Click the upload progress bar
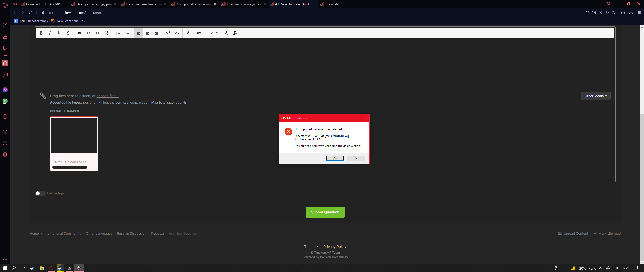The image size is (644, 272). pos(70,167)
